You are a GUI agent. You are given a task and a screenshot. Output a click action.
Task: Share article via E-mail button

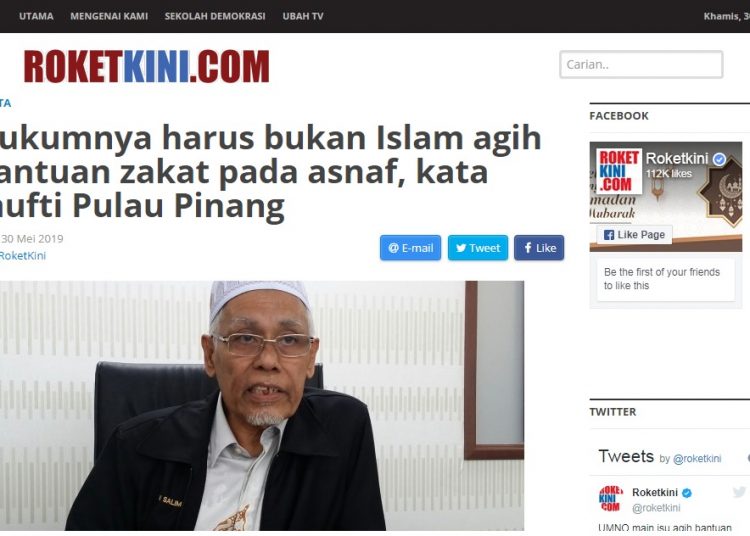click(x=410, y=248)
